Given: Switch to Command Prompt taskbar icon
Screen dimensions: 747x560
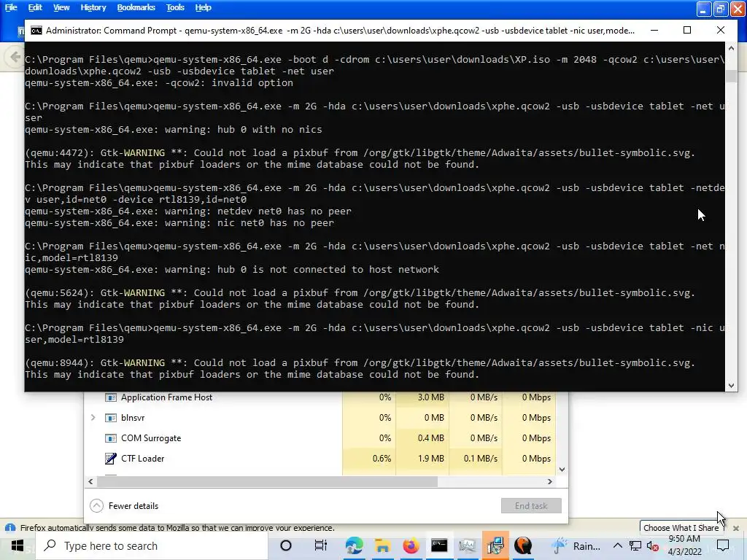Looking at the screenshot, I should coord(439,545).
